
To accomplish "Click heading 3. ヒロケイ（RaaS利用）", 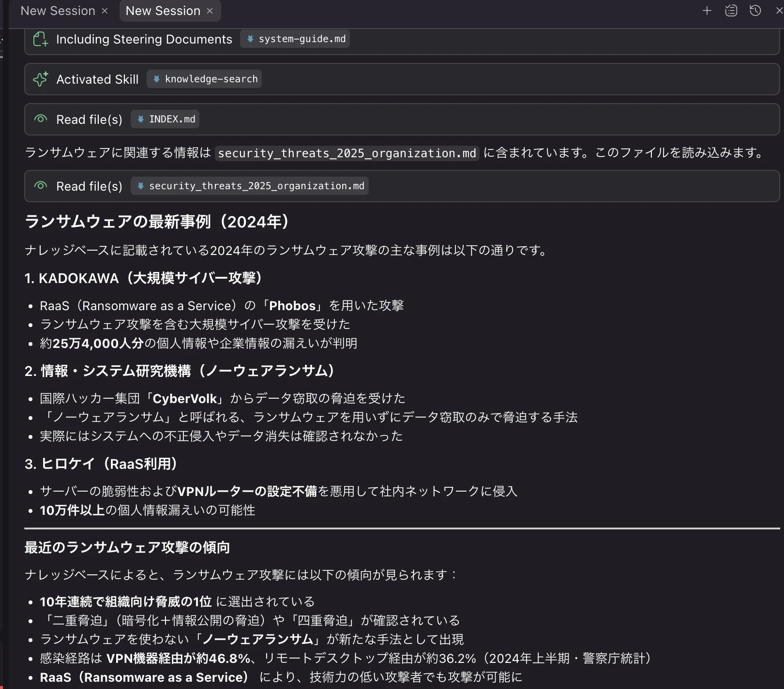I will click(x=102, y=464).
